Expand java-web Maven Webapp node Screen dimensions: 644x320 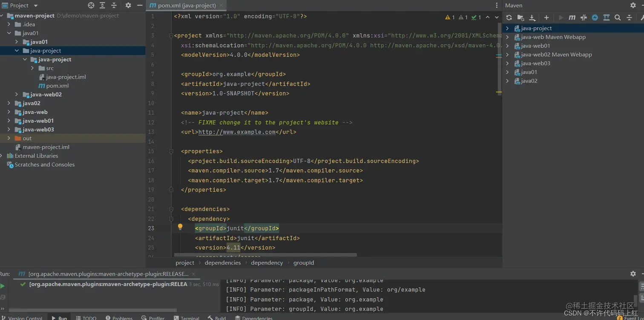tap(507, 37)
